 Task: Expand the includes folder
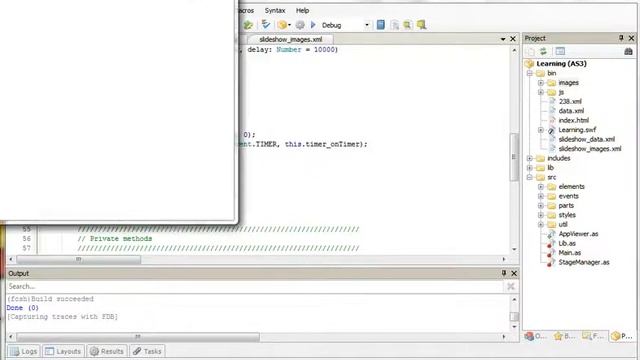coord(529,158)
